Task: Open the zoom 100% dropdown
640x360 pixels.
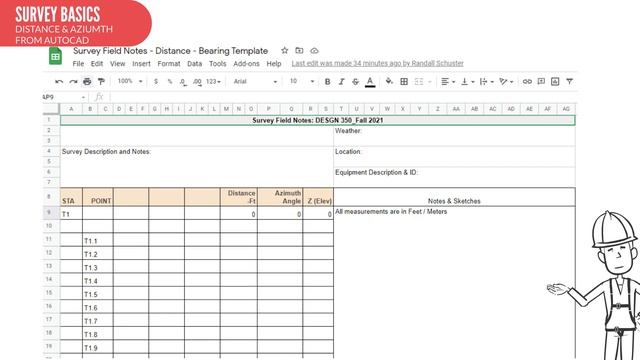Action: 130,81
